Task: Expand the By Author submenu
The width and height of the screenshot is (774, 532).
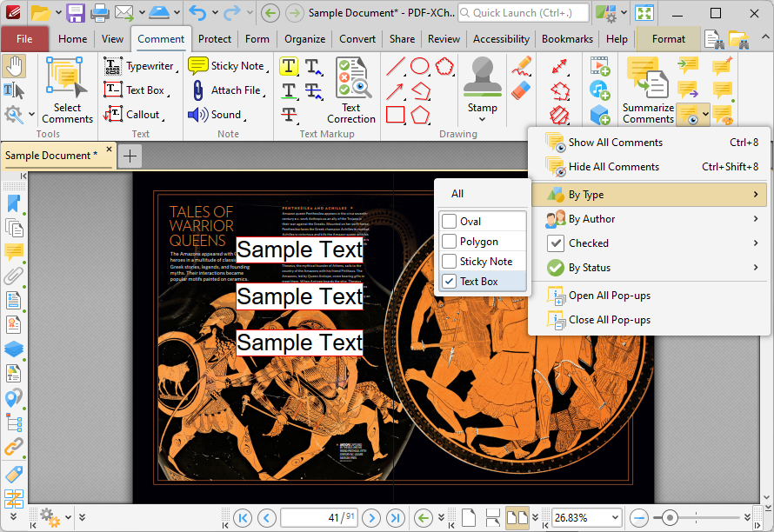Action: pos(649,218)
